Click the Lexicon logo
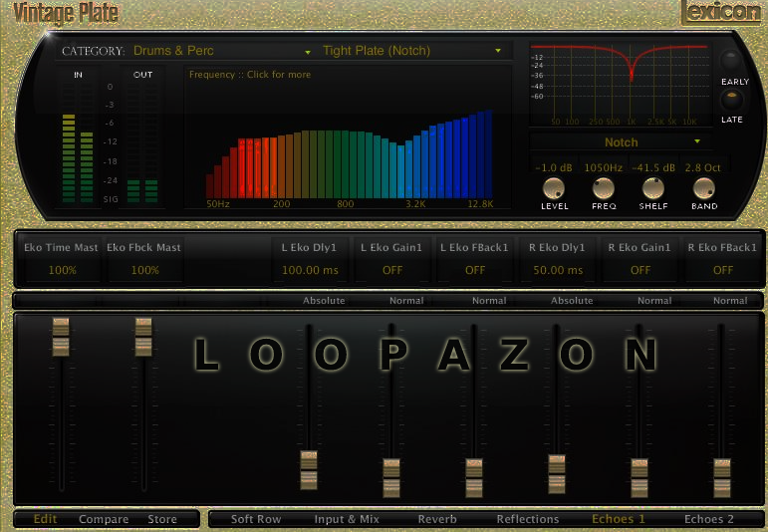 (x=720, y=12)
